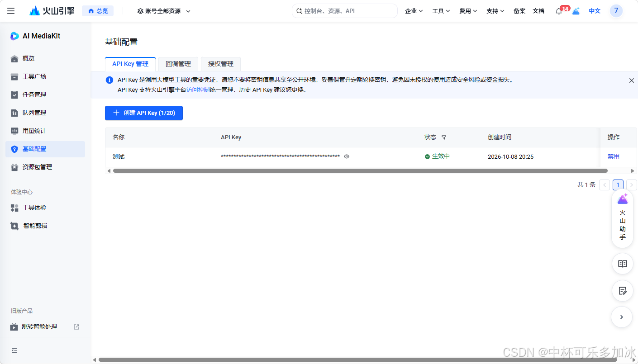The width and height of the screenshot is (638, 364).
Task: Open 智能剪辑 in the sidebar
Action: (x=45, y=226)
